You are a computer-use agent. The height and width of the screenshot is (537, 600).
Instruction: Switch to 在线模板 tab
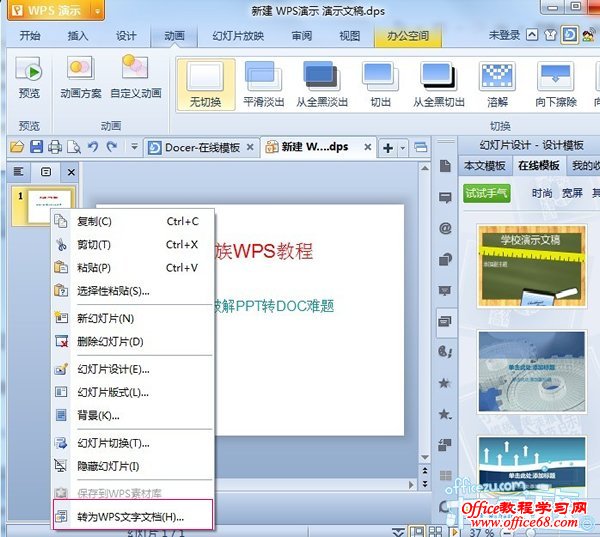[x=539, y=166]
